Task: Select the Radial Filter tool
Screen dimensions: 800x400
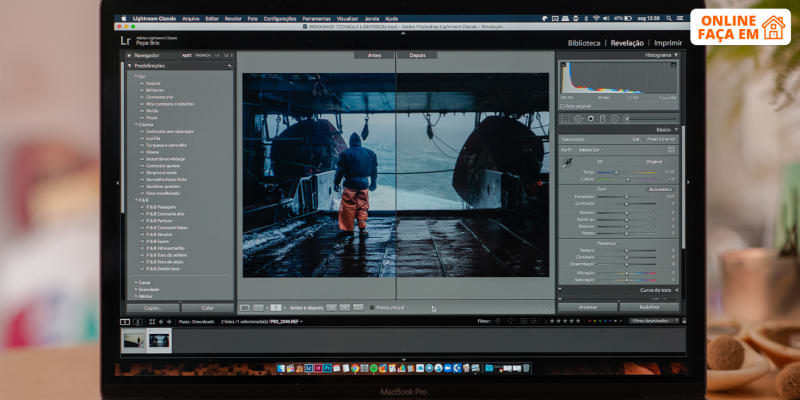Action: (614, 119)
